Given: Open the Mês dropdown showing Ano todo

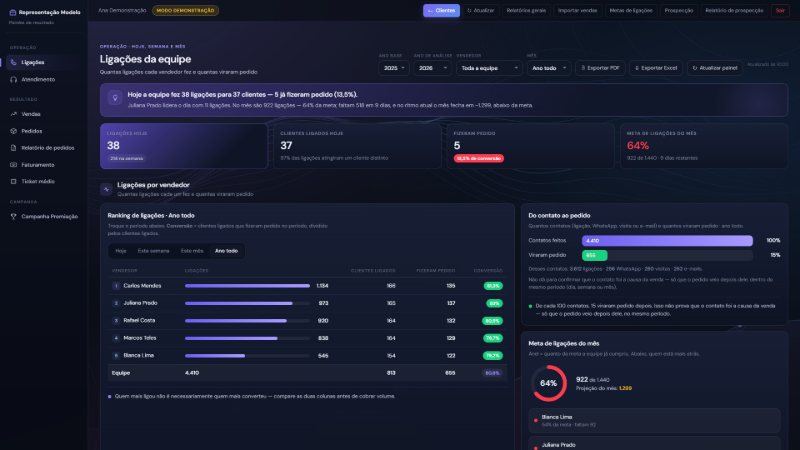Looking at the screenshot, I should [x=549, y=68].
